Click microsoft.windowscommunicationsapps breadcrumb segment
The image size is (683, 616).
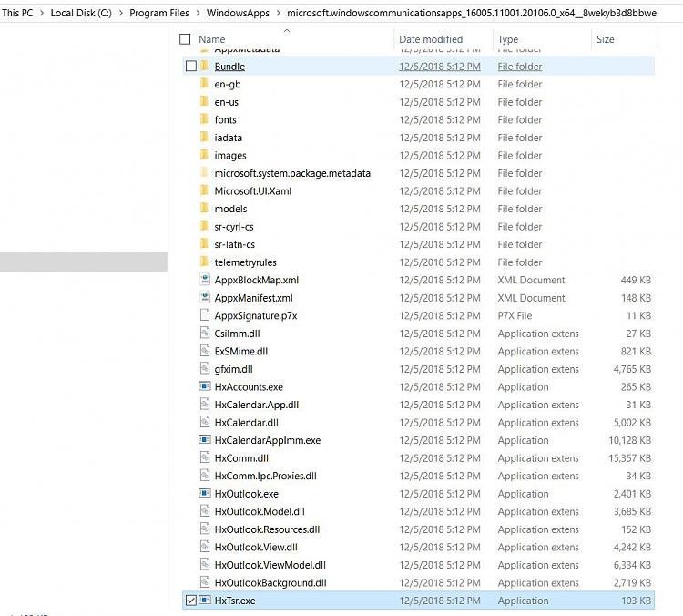[x=472, y=13]
